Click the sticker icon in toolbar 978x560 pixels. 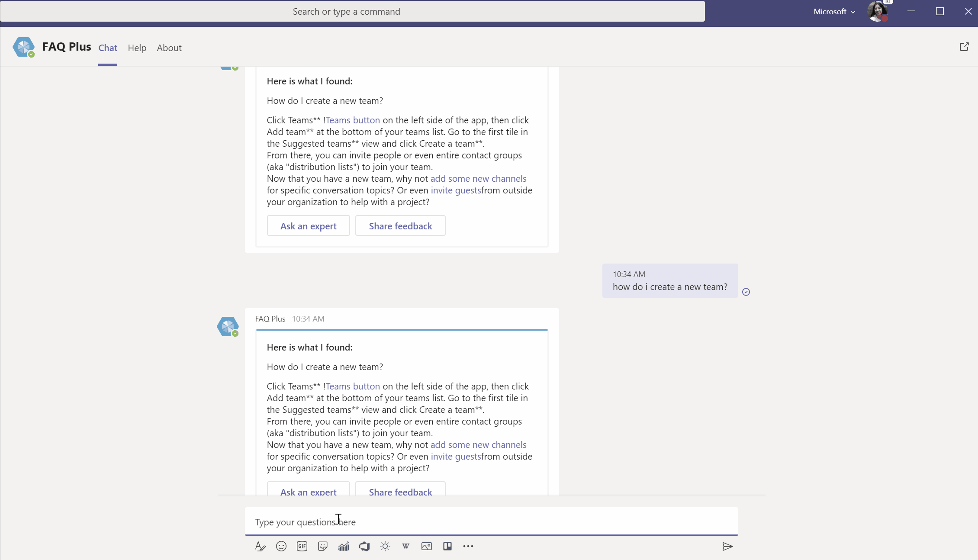coord(322,546)
